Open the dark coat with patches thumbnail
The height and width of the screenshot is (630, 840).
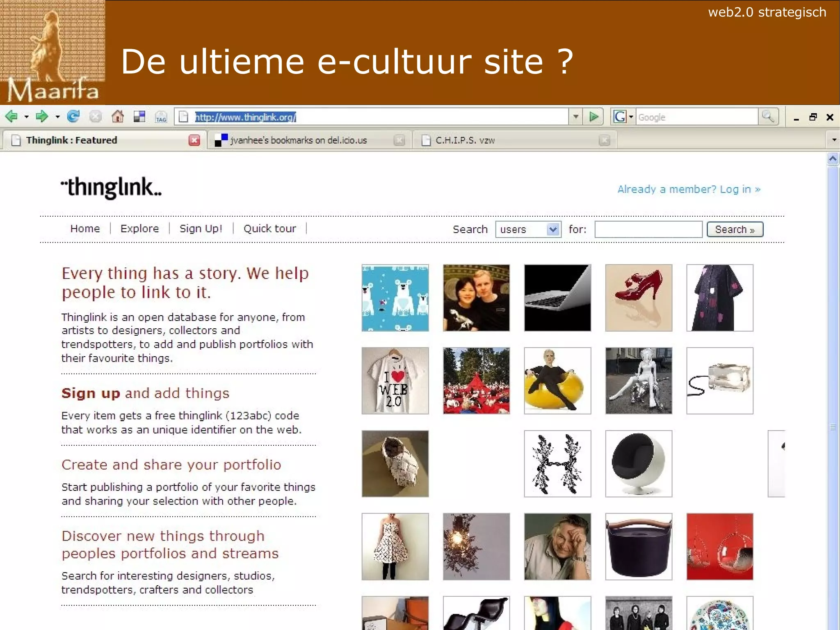[720, 298]
